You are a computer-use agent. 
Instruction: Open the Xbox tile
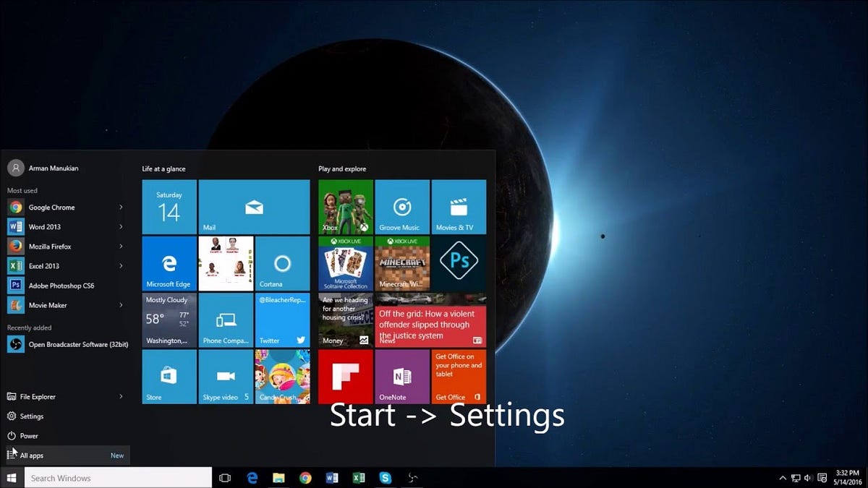(346, 207)
